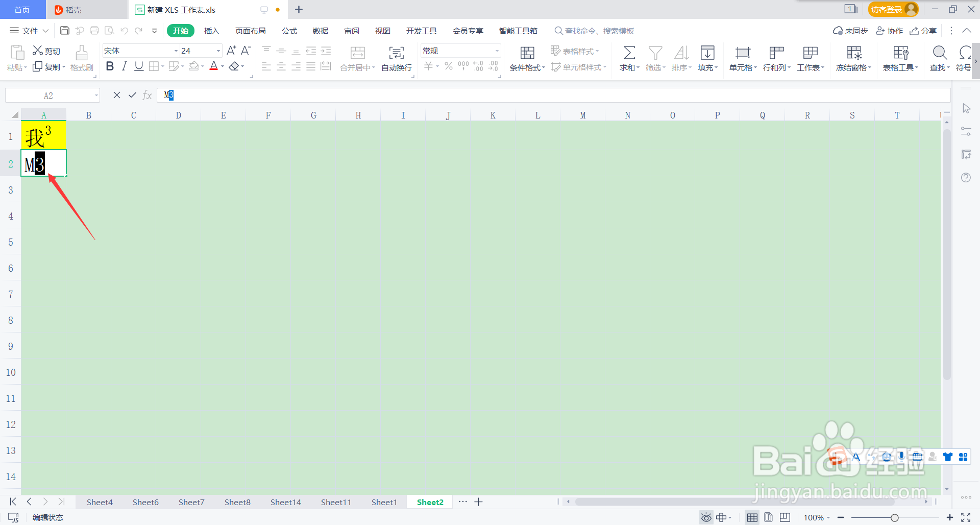Click the center horizontal align icon
The image size is (980, 525).
click(x=281, y=66)
